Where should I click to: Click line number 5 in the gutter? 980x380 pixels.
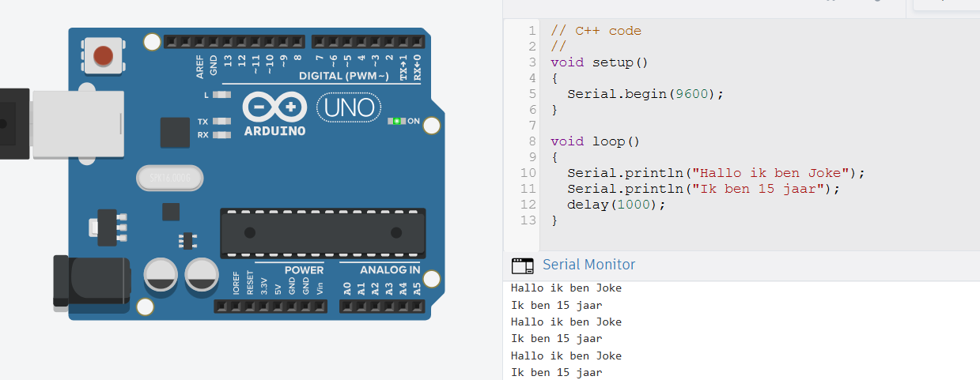532,94
